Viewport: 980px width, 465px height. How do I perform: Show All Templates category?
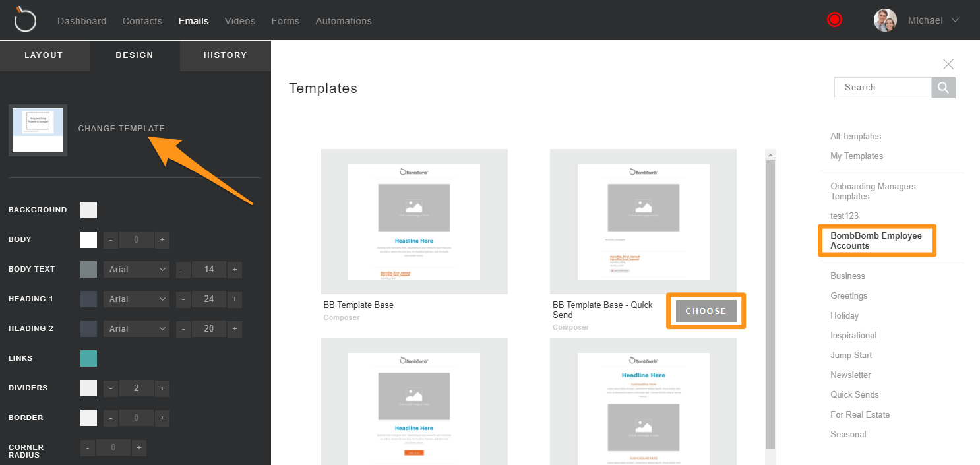pyautogui.click(x=856, y=137)
